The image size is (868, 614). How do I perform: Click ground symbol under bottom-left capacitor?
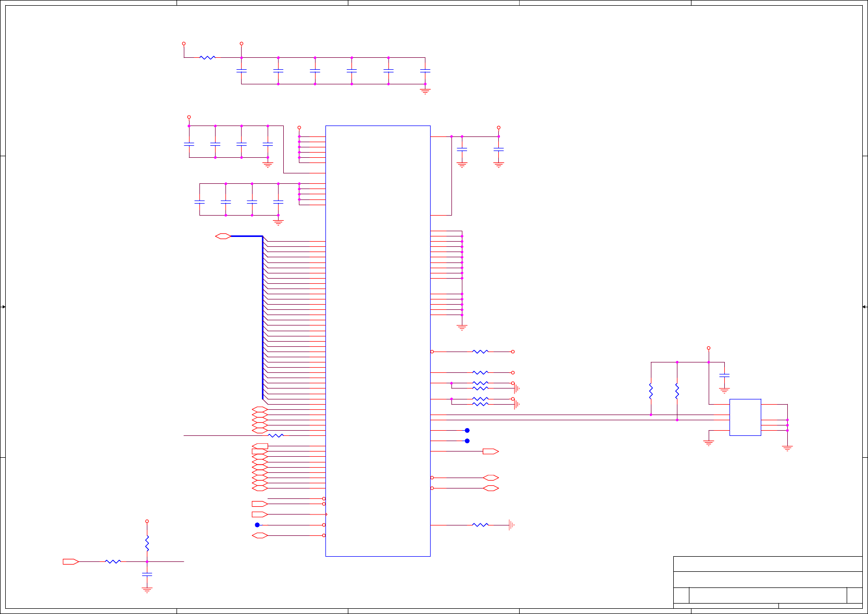click(147, 590)
